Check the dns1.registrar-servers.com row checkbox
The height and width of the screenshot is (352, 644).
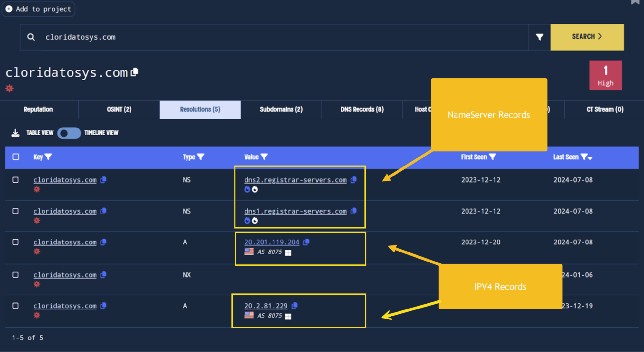[x=15, y=211]
